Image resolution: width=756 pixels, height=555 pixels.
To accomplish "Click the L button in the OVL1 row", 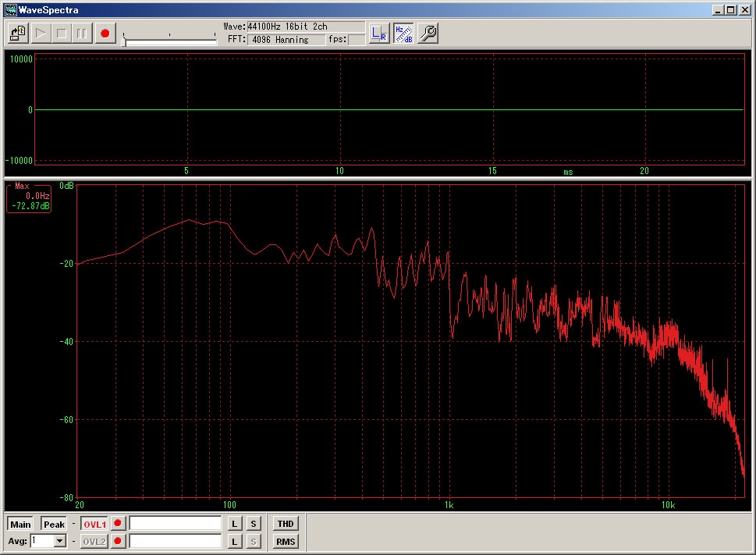I will [x=234, y=524].
